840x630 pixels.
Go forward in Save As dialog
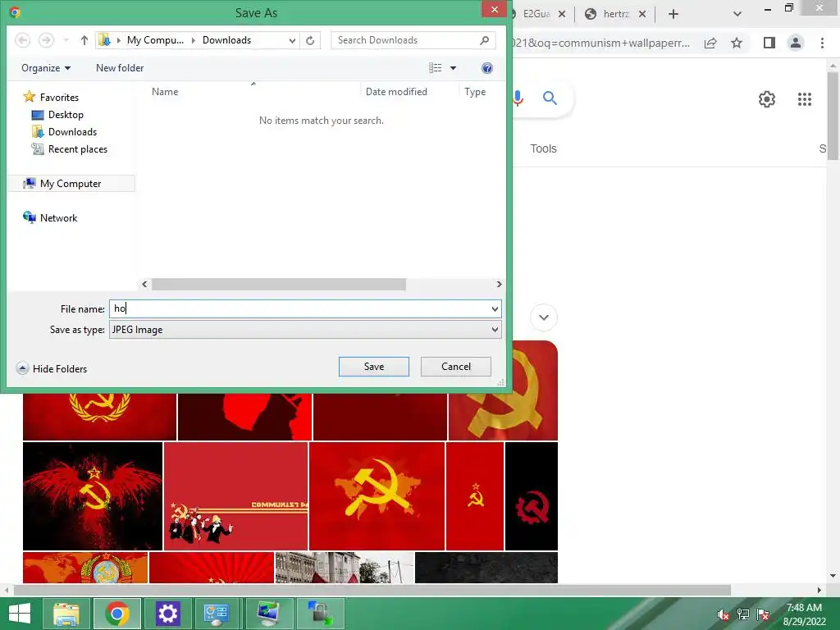46,40
